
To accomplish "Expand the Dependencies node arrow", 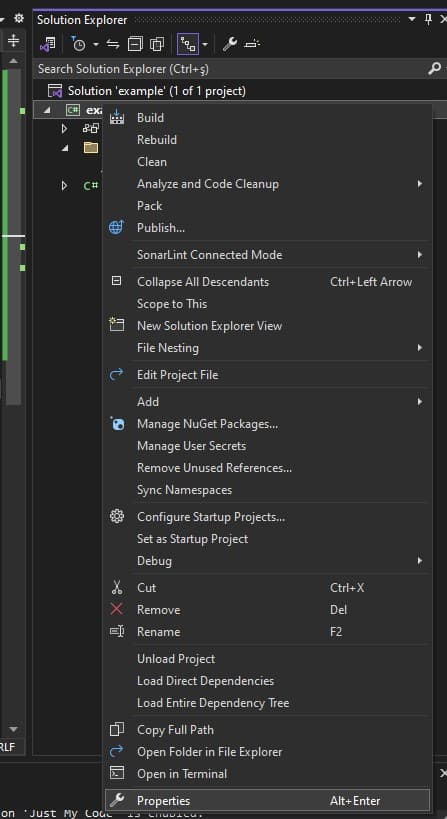I will coord(64,128).
